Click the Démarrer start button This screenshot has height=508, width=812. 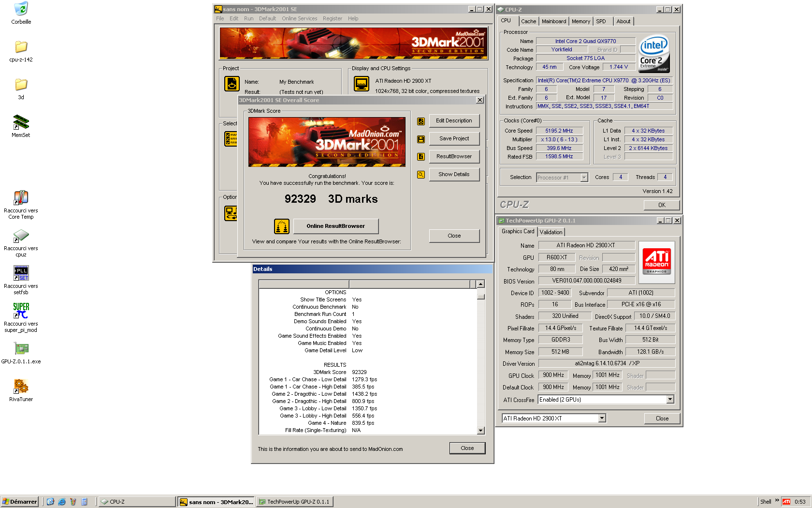tap(19, 502)
